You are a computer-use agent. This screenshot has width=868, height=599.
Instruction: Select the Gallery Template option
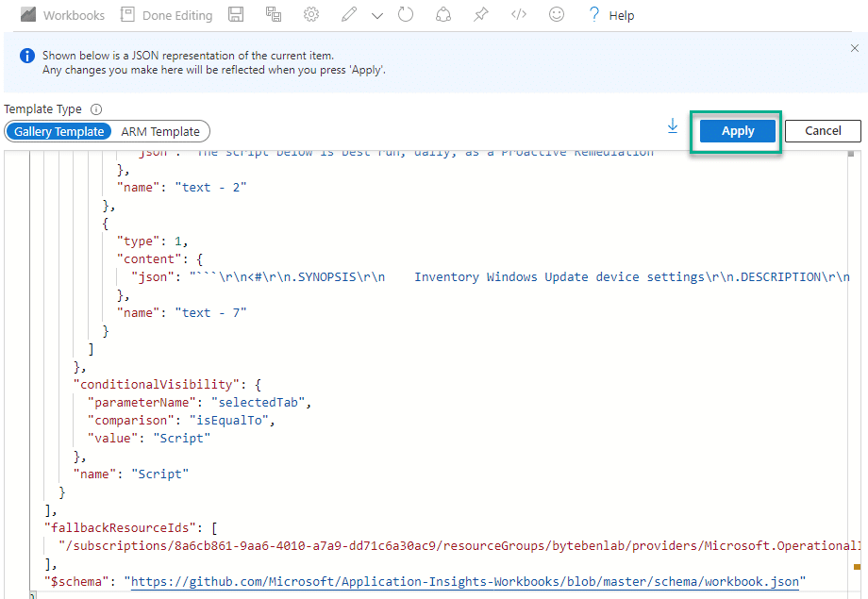tap(58, 131)
